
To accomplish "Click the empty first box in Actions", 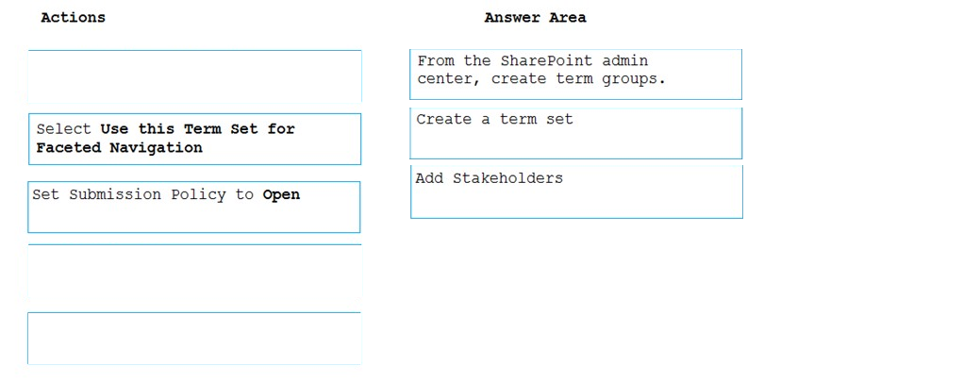I will coord(194,75).
